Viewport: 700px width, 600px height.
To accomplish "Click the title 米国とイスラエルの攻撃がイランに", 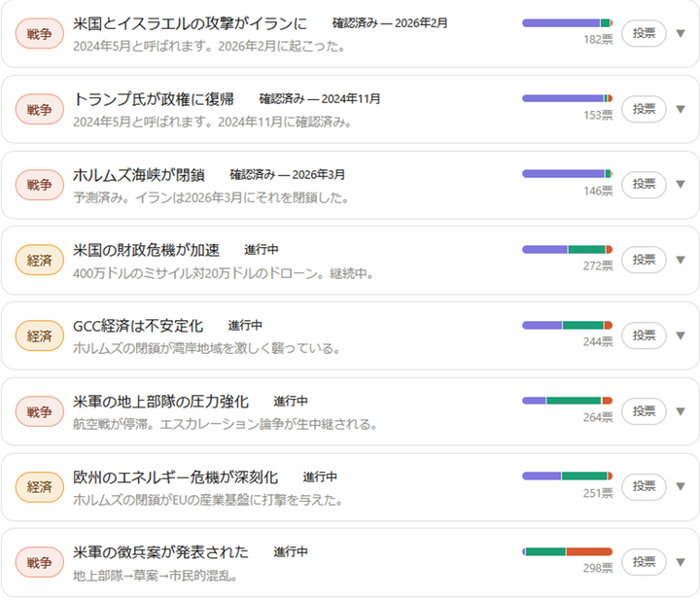I will point(191,23).
